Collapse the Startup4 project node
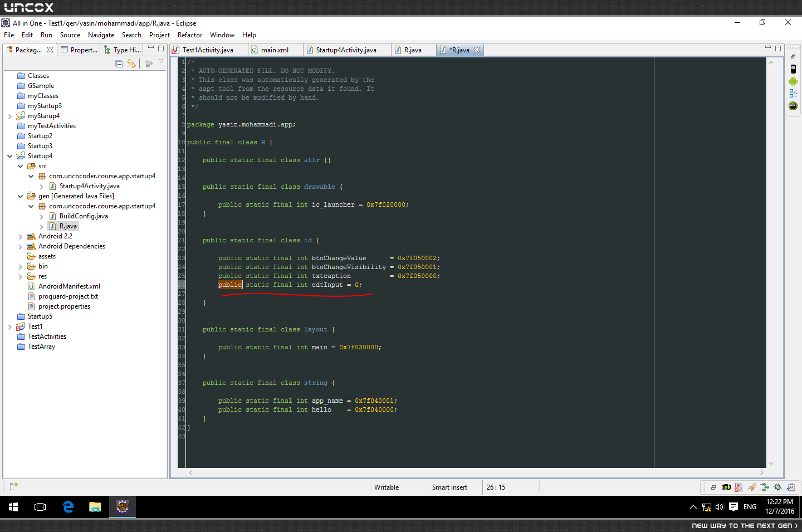Screen dimensions: 802x532 (9, 157)
